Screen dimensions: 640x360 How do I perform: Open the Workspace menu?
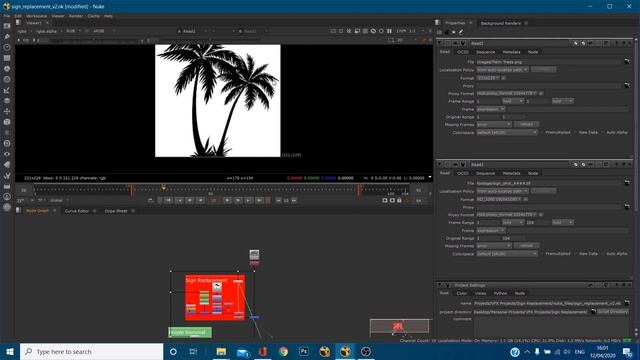pyautogui.click(x=36, y=16)
